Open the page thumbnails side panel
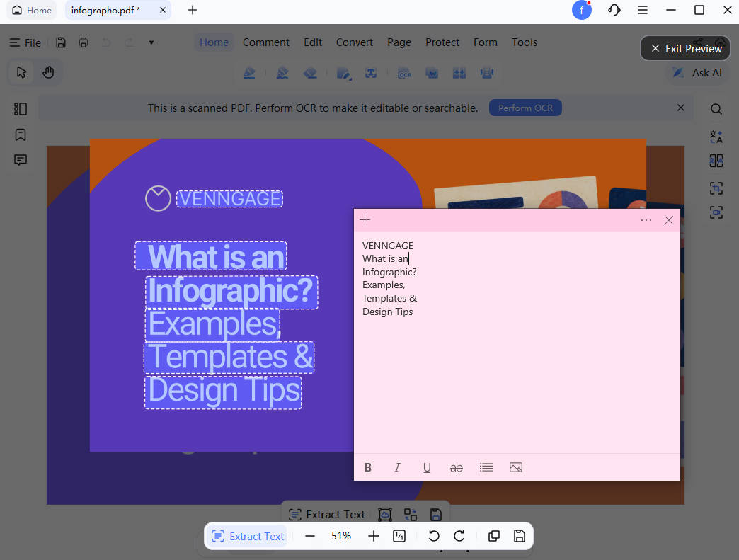This screenshot has width=739, height=560. 21,109
